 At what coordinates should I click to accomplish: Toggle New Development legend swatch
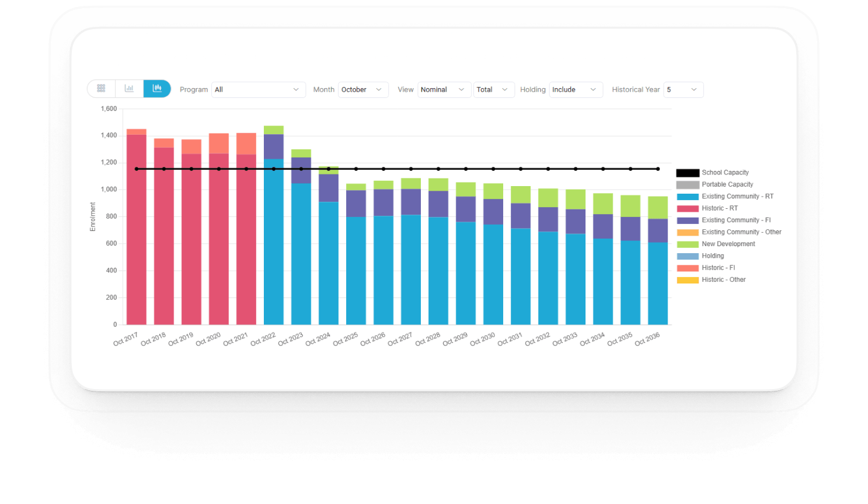[688, 244]
